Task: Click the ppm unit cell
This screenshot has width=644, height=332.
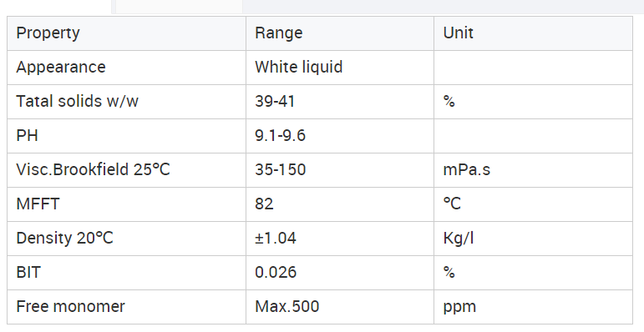Action: pos(533,307)
